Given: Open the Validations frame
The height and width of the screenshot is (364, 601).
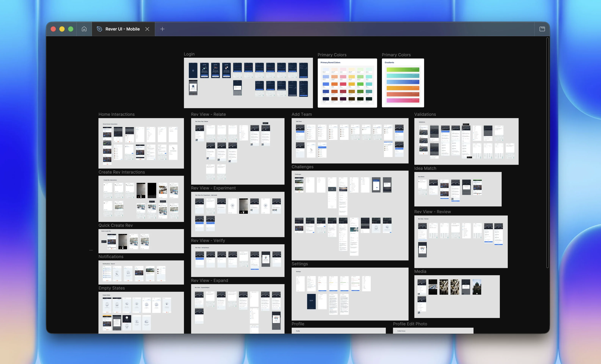Looking at the screenshot, I should pyautogui.click(x=466, y=141).
